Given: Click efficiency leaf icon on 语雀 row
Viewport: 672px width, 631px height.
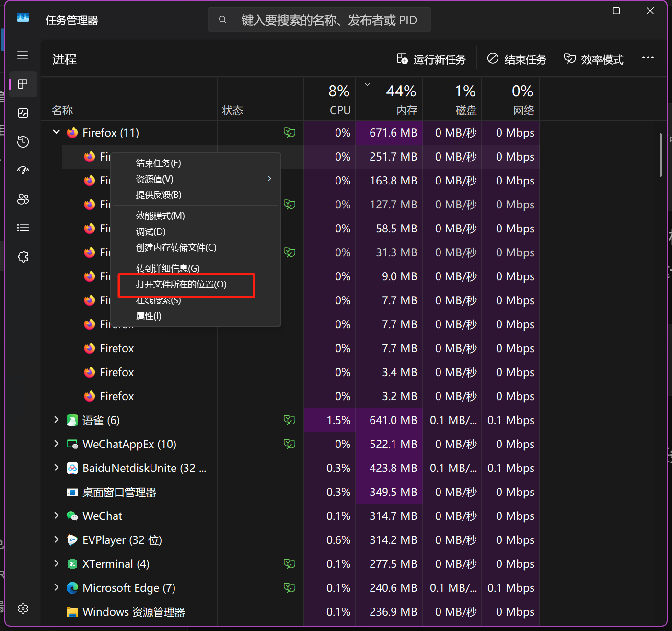Looking at the screenshot, I should tap(290, 420).
